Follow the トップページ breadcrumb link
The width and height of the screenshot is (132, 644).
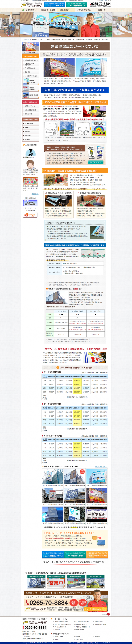tap(26, 40)
